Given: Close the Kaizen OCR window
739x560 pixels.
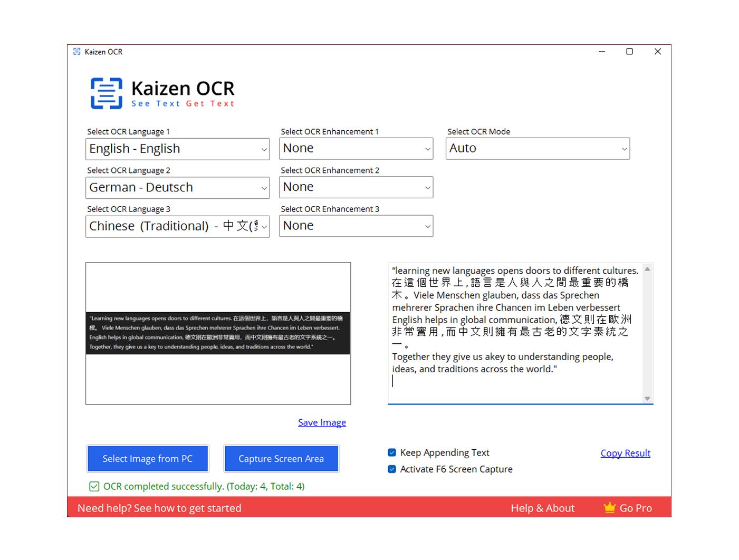Looking at the screenshot, I should [x=657, y=52].
